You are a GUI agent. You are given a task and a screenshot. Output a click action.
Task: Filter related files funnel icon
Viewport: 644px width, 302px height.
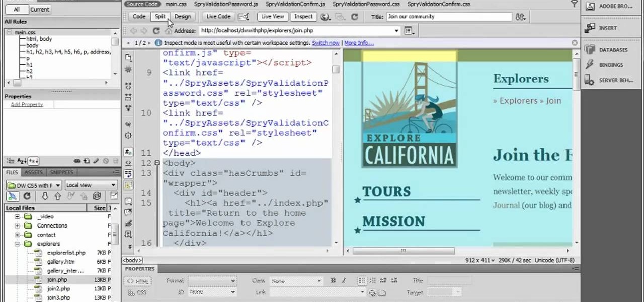(x=574, y=4)
